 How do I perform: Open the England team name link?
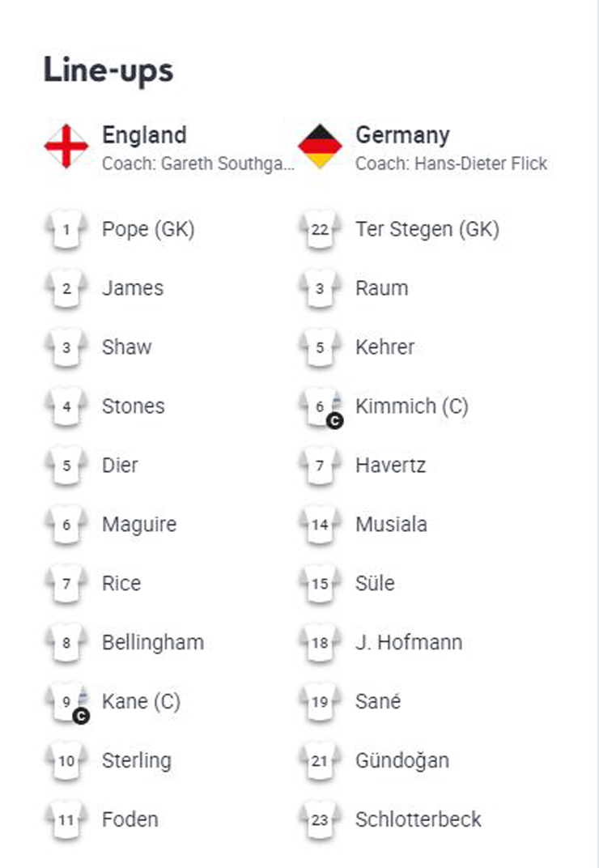point(144,134)
